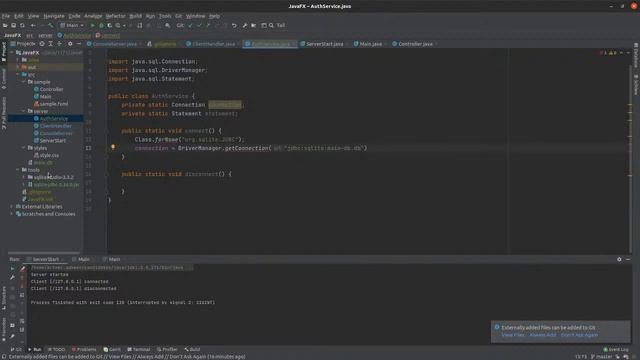Click the Git update project check icon
This screenshot has height=360, width=640.
pos(190,25)
